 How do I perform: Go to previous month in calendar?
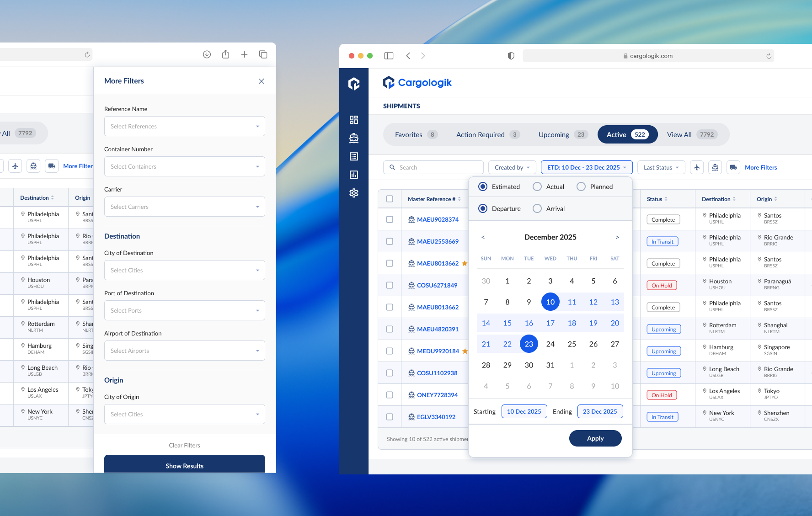tap(483, 237)
